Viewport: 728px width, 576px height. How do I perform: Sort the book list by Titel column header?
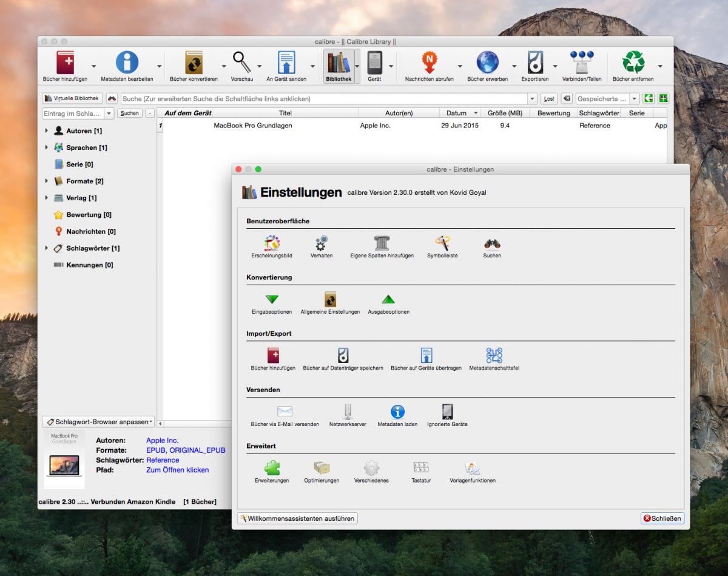point(285,113)
